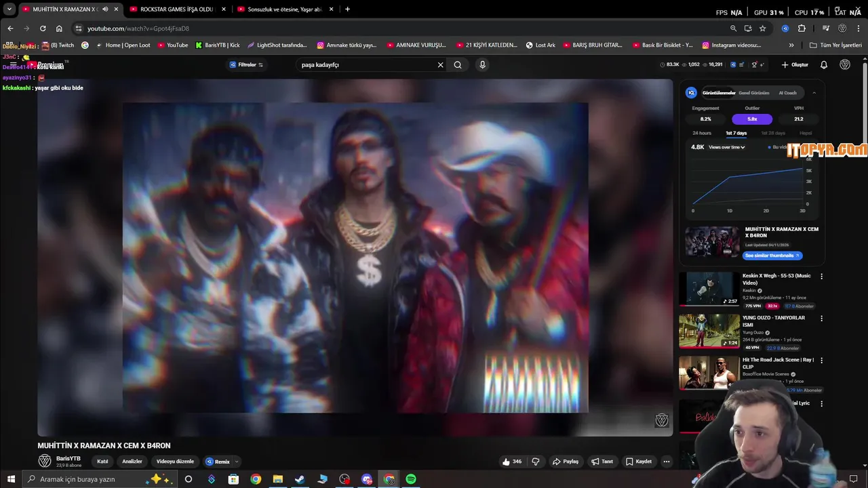868x488 pixels.
Task: Open options for Keskin X Wegh video
Action: pyautogui.click(x=822, y=277)
